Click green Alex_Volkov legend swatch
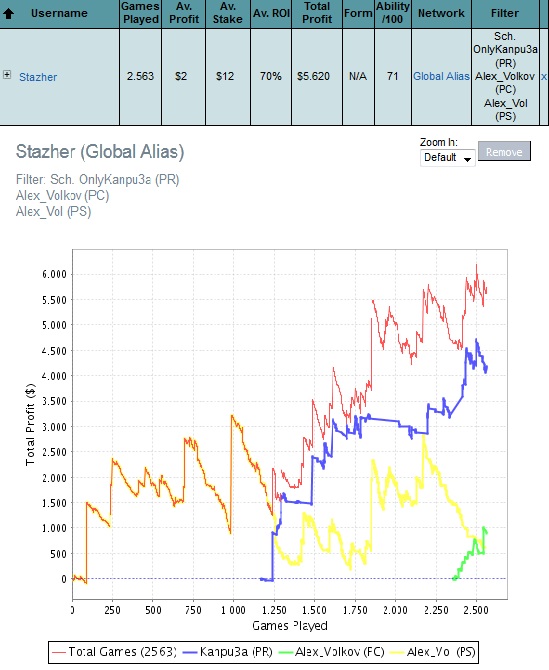Screen dimensions: 549x670 (x=285, y=652)
